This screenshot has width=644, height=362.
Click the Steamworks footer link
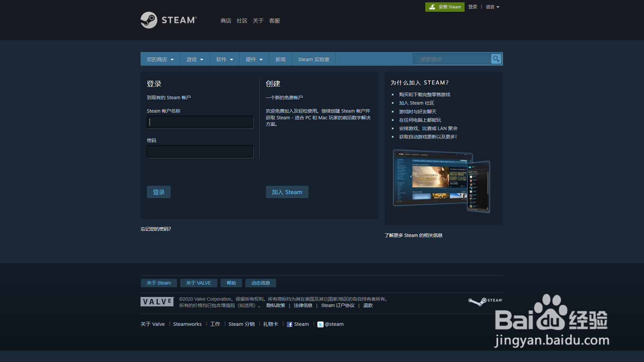[187, 324]
